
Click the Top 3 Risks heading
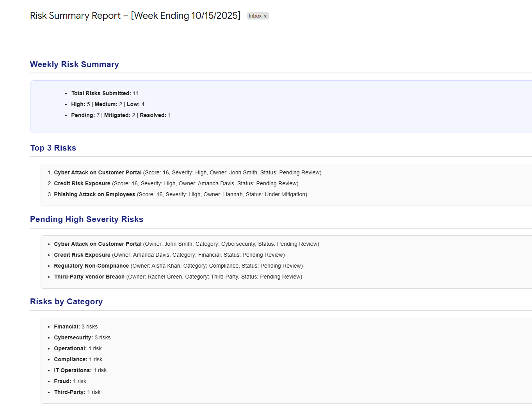(x=53, y=148)
